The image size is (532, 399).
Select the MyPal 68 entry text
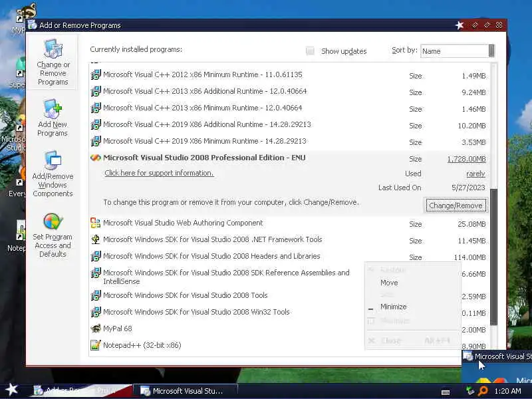118,329
